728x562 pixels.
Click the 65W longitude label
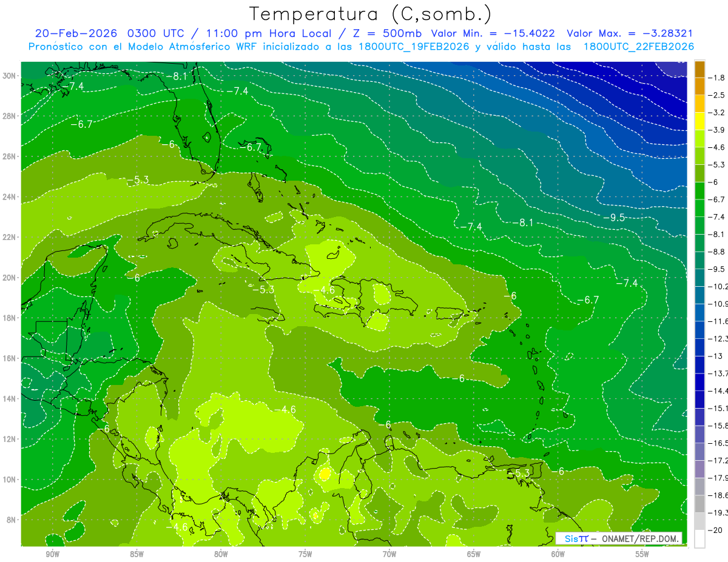[474, 554]
